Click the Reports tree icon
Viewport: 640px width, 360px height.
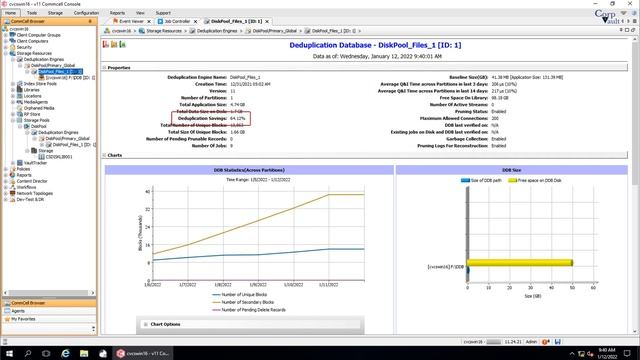coord(13,175)
